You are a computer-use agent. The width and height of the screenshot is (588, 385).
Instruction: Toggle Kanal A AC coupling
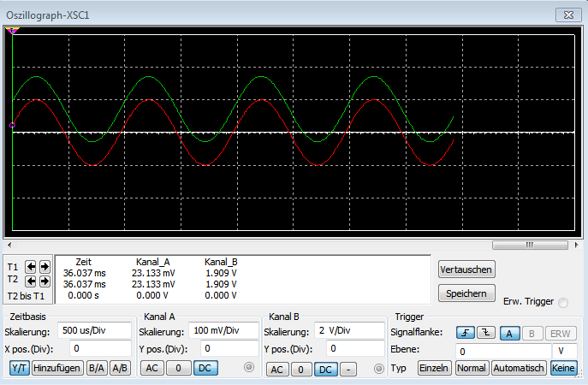click(x=151, y=368)
